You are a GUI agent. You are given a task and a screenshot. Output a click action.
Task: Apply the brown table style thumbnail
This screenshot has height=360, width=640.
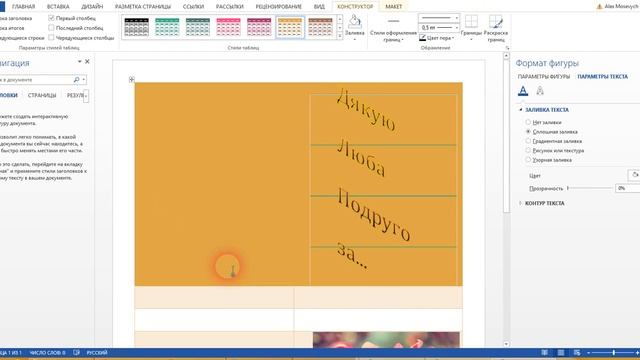tap(320, 27)
